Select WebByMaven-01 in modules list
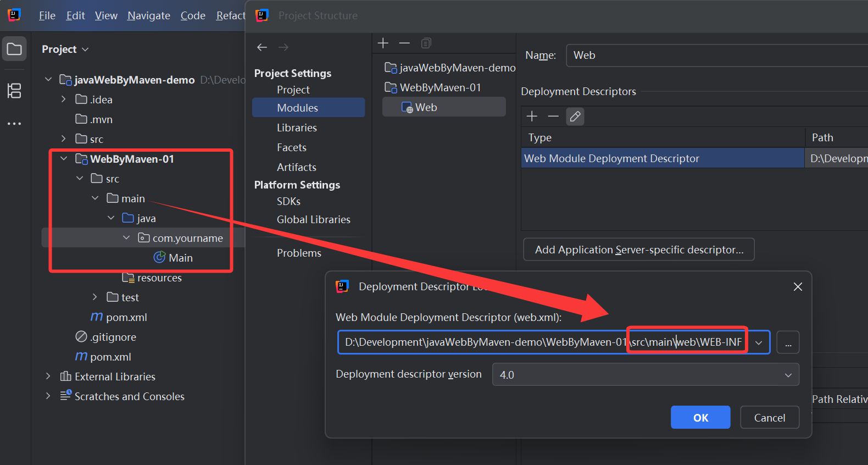Screen dimensions: 868x465 pyautogui.click(x=433, y=87)
